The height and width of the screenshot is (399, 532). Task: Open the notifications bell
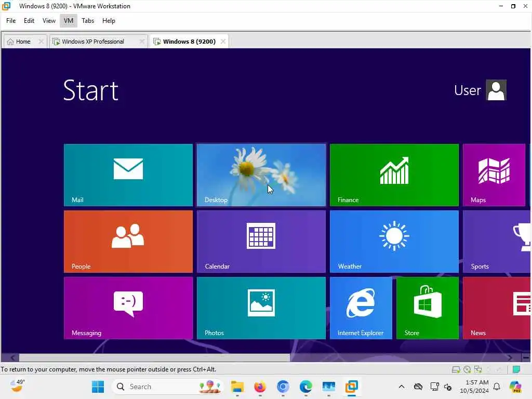coord(497,387)
